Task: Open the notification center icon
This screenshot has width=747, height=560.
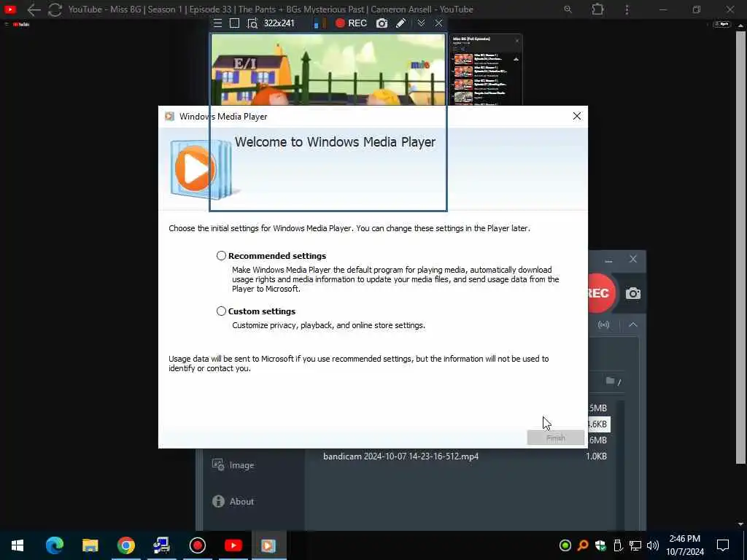Action: tap(723, 545)
